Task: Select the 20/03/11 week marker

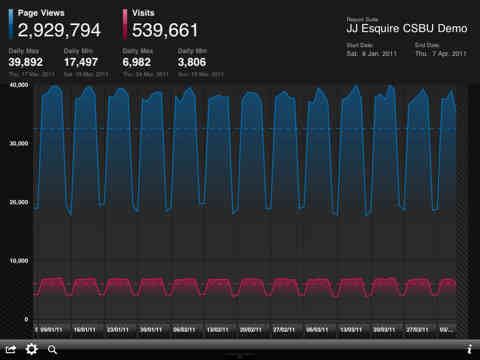Action: coord(384,330)
